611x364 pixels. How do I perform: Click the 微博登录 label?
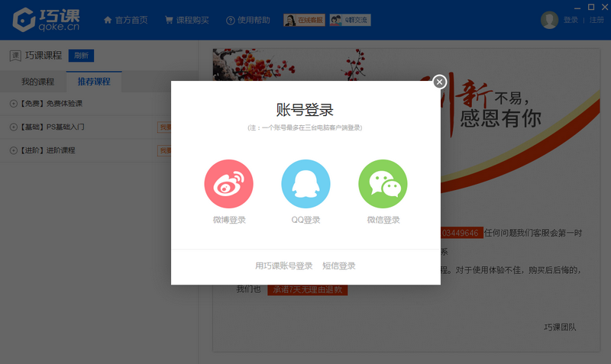(229, 220)
